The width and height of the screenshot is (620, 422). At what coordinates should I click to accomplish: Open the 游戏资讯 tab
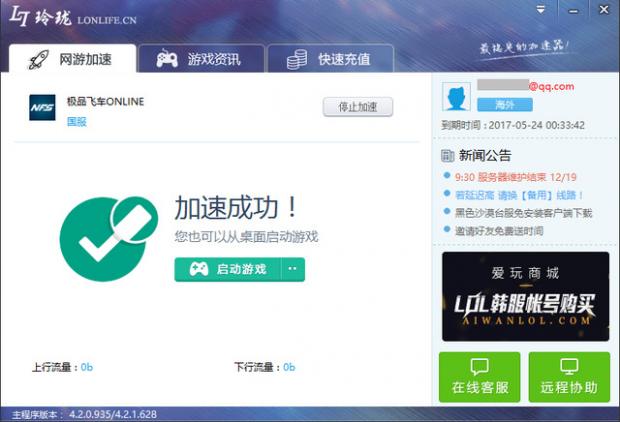198,59
